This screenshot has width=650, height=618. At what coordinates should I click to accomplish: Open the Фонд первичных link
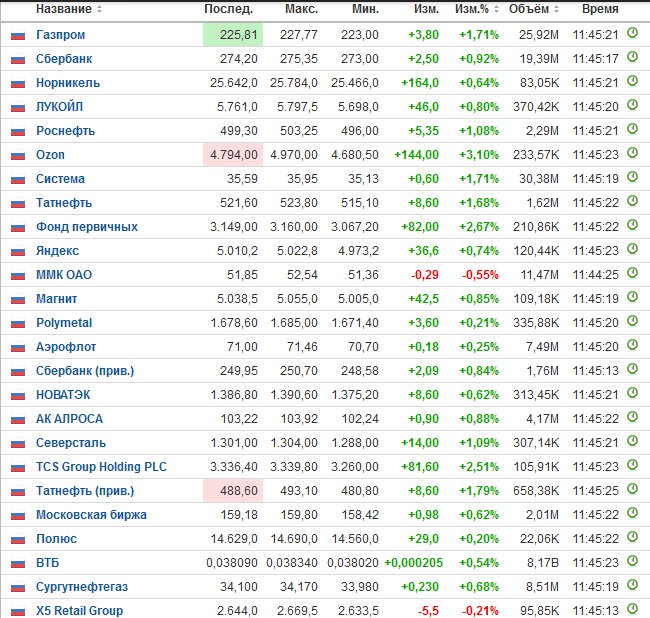[x=87, y=227]
